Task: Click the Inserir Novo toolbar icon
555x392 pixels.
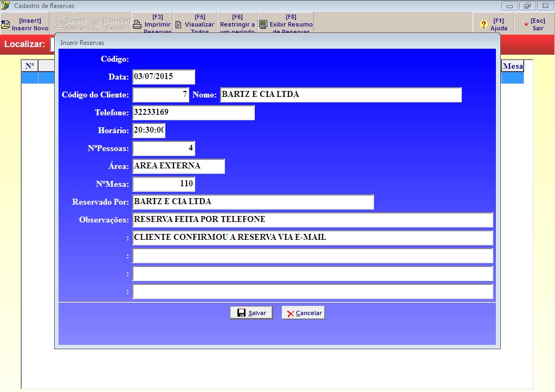Action: pos(5,24)
